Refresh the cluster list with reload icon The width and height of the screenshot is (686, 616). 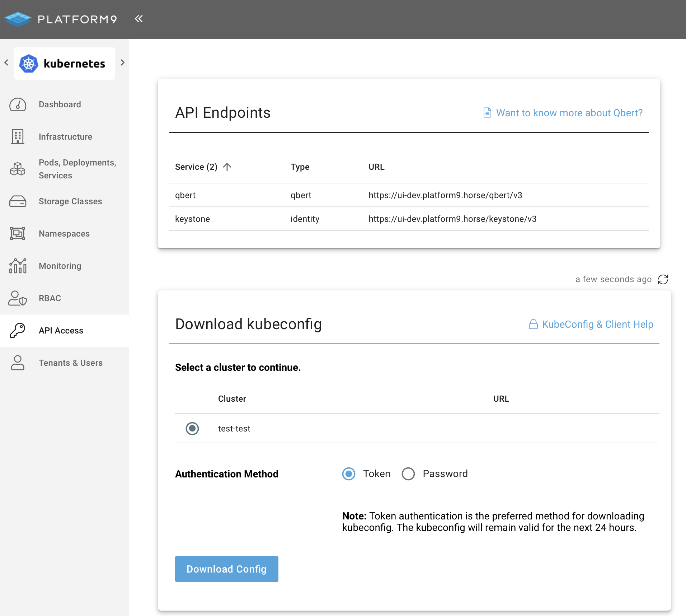(x=663, y=279)
